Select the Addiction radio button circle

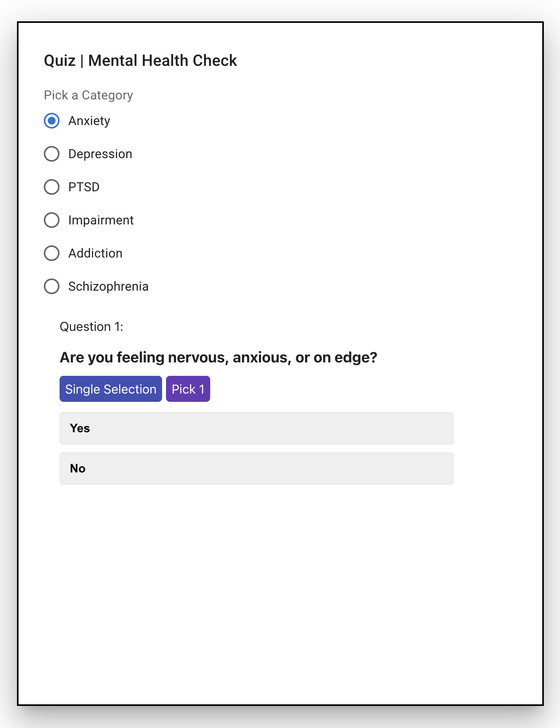pos(52,253)
